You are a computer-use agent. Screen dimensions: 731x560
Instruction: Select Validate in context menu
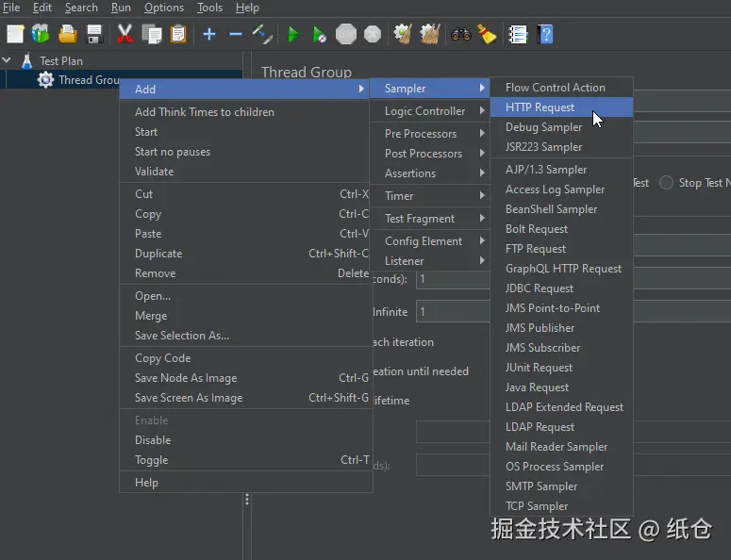245,172
